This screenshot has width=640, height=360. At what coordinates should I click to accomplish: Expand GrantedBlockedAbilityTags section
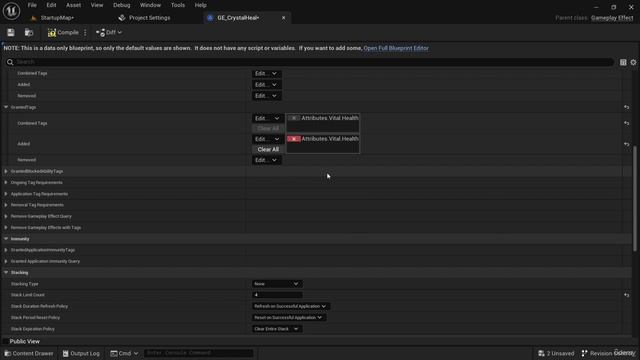(6, 171)
